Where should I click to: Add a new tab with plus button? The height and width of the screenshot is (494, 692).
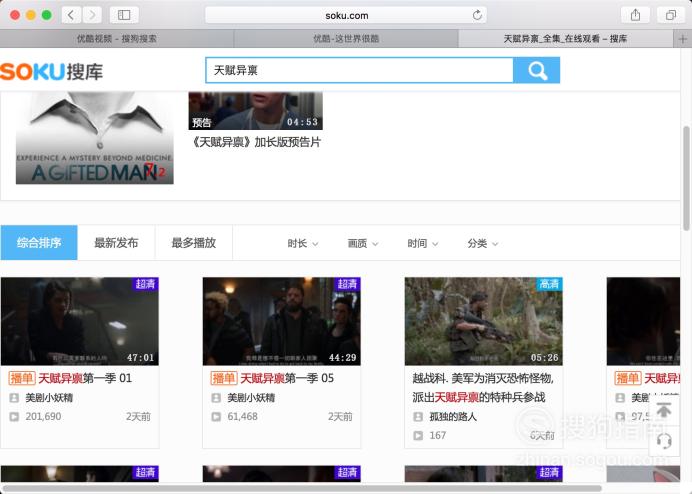pyautogui.click(x=683, y=39)
